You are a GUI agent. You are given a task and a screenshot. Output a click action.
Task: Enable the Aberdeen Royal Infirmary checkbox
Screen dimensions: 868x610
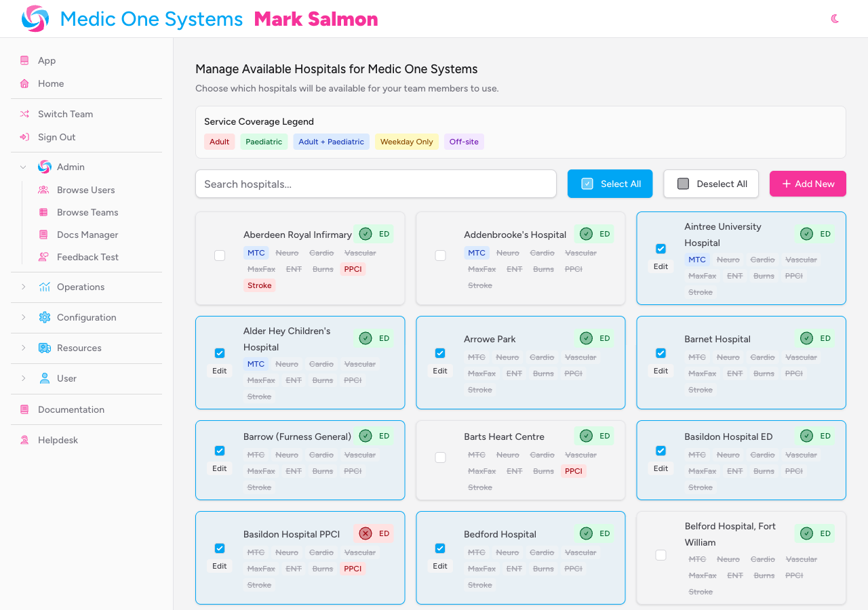point(219,256)
